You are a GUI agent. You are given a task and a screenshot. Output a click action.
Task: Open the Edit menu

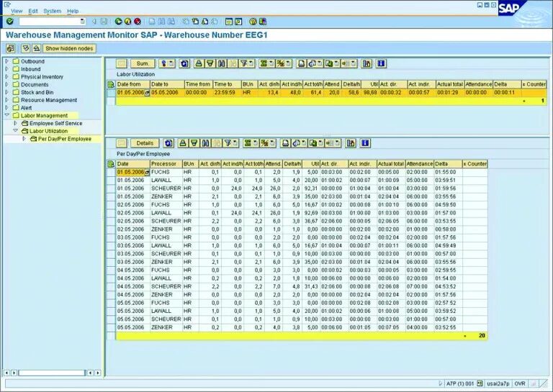tap(33, 11)
